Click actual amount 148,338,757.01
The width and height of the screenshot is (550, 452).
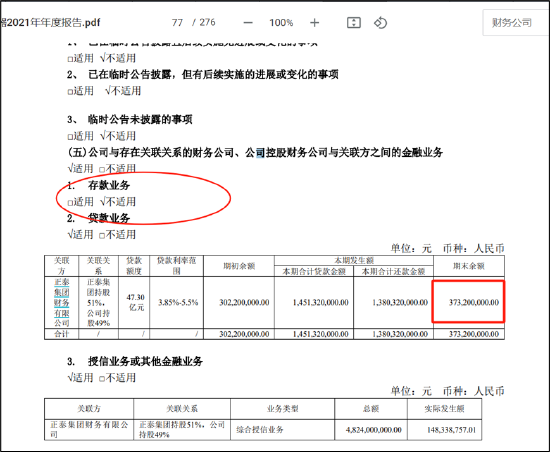point(451,430)
